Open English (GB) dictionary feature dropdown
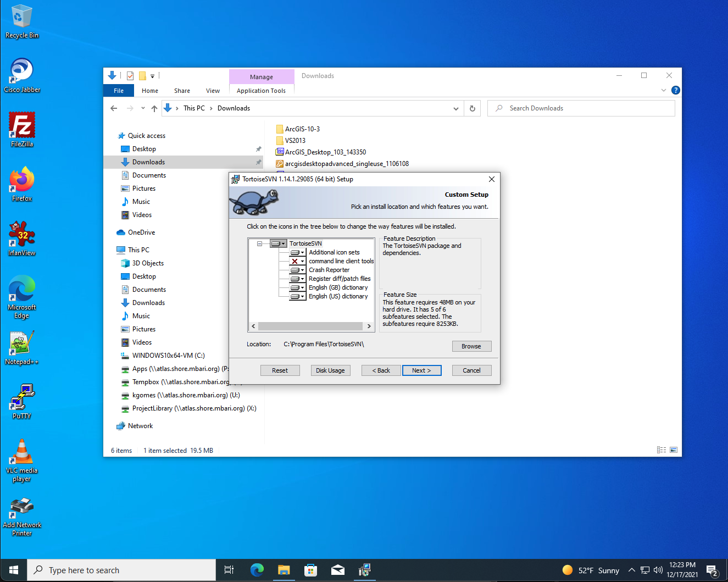Viewport: 728px width, 582px height. click(298, 287)
